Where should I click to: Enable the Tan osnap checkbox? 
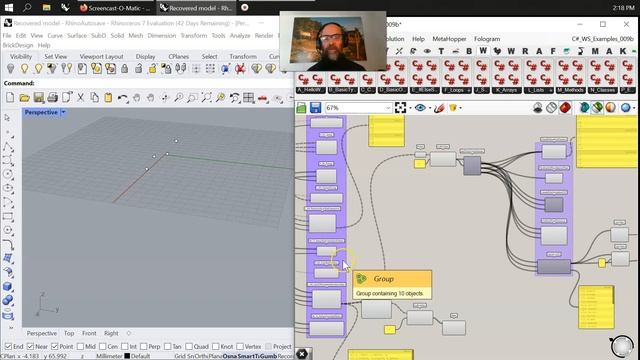click(167, 347)
